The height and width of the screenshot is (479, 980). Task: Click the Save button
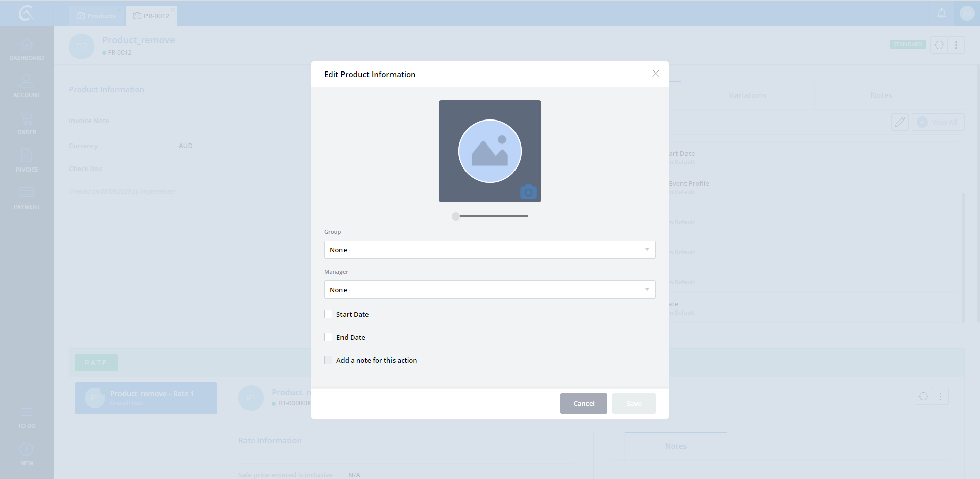click(x=634, y=403)
